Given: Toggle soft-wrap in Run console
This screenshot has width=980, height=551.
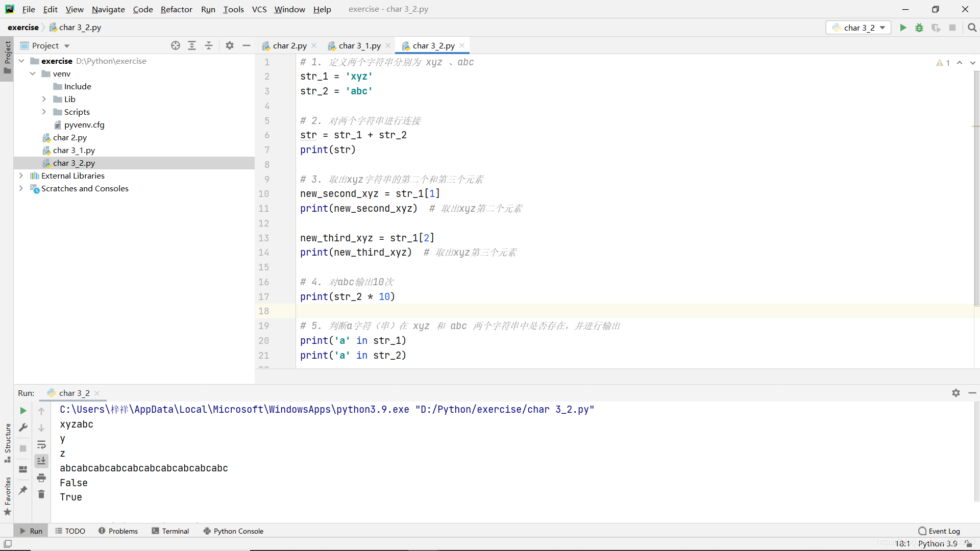Looking at the screenshot, I should (x=41, y=445).
